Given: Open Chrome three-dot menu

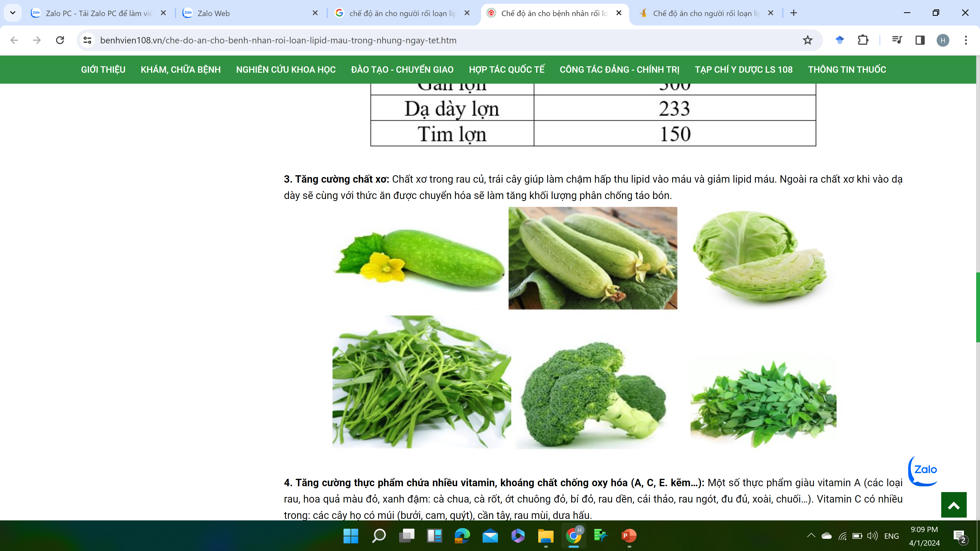Looking at the screenshot, I should click(x=966, y=40).
